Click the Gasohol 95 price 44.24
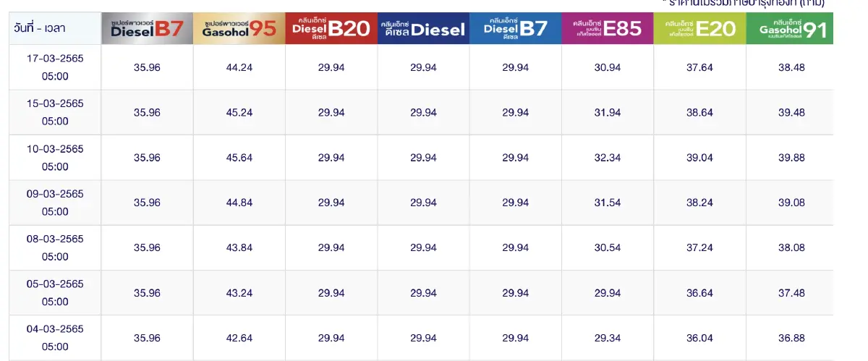 coord(239,67)
